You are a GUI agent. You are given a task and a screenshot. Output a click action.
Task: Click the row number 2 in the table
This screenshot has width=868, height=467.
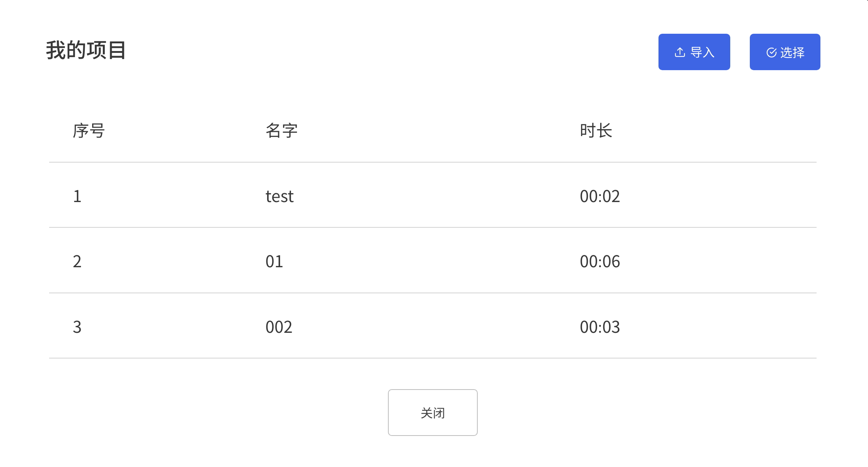pos(78,261)
